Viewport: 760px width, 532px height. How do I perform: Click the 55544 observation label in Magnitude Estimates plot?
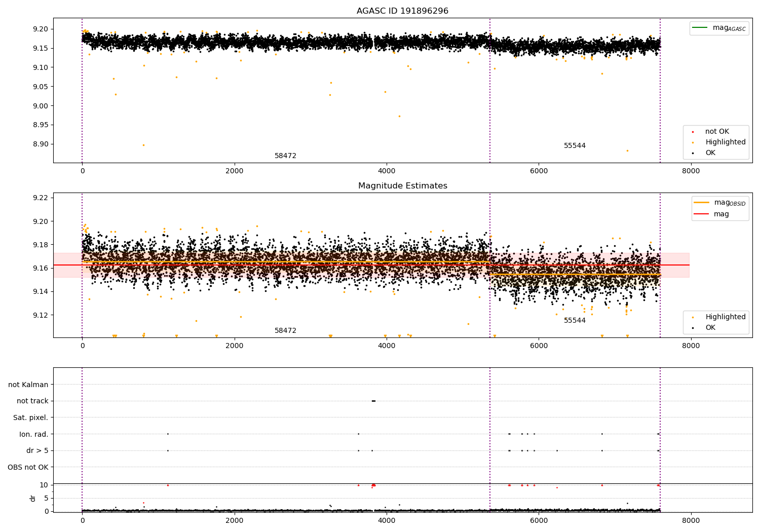point(575,321)
